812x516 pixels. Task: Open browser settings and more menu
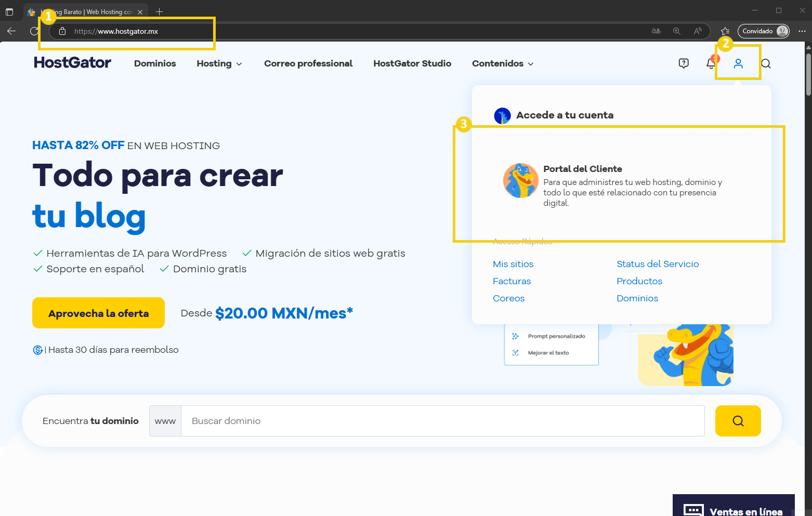tap(802, 31)
